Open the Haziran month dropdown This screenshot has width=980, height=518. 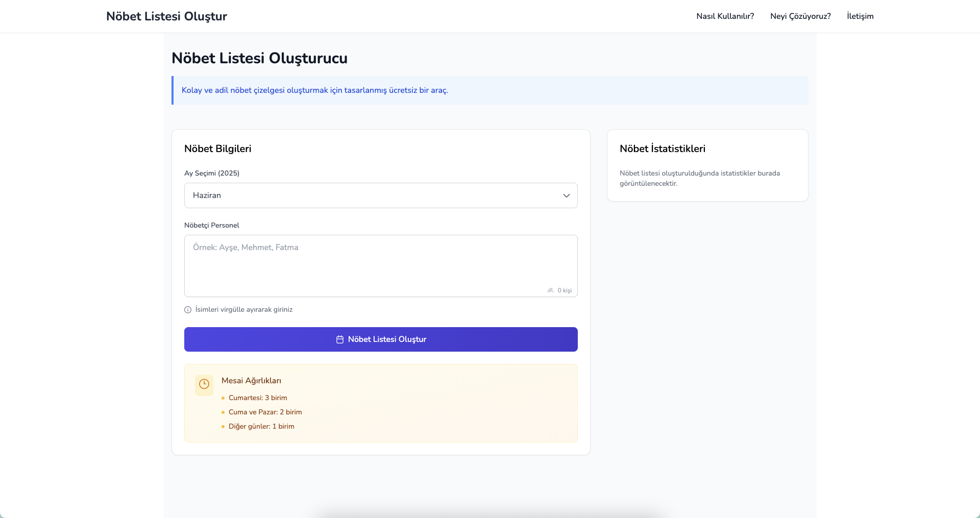pyautogui.click(x=380, y=195)
